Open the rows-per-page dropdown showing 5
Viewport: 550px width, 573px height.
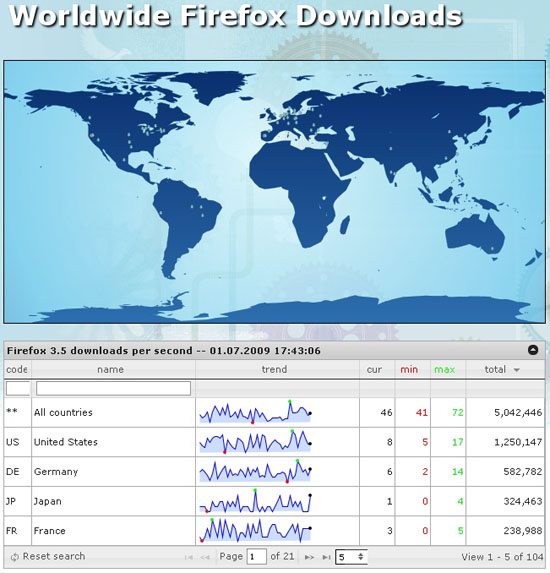click(351, 557)
